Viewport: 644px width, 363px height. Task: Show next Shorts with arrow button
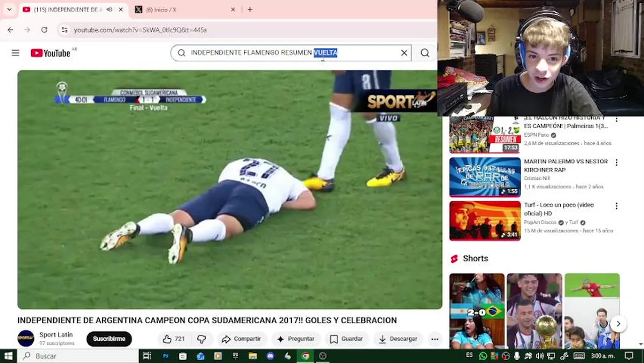[618, 324]
